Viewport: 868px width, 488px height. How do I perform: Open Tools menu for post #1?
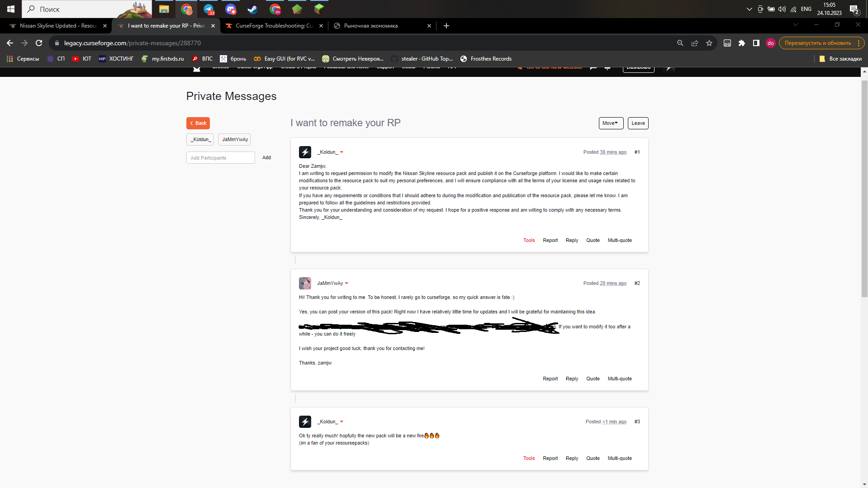[x=529, y=241]
